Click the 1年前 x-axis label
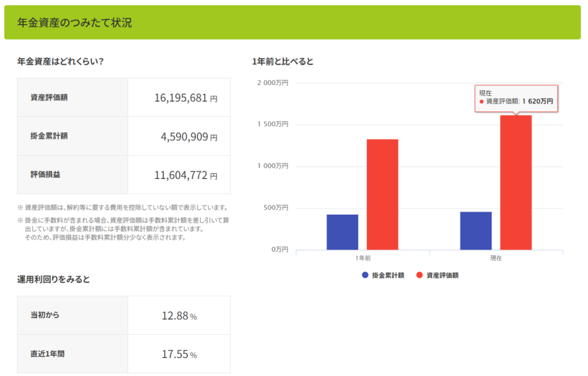 click(363, 258)
